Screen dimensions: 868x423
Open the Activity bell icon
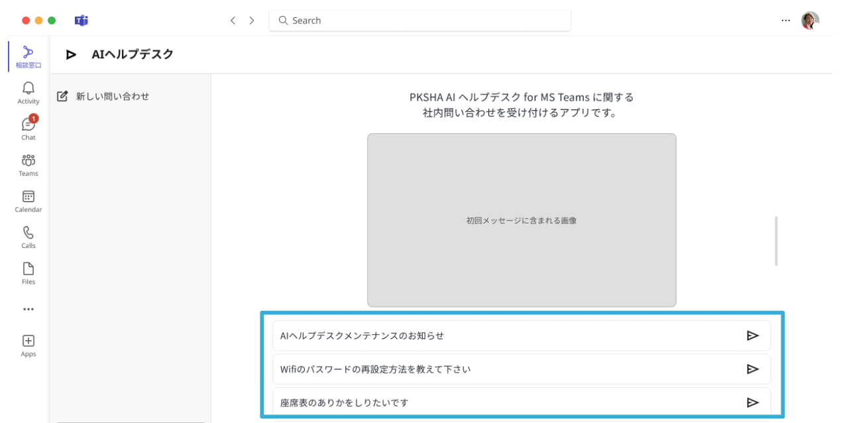pyautogui.click(x=28, y=93)
